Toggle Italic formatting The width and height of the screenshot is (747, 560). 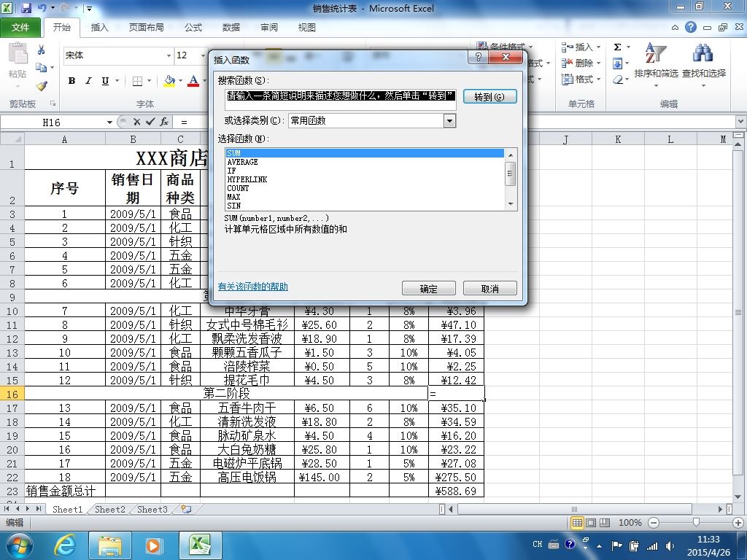tap(88, 81)
